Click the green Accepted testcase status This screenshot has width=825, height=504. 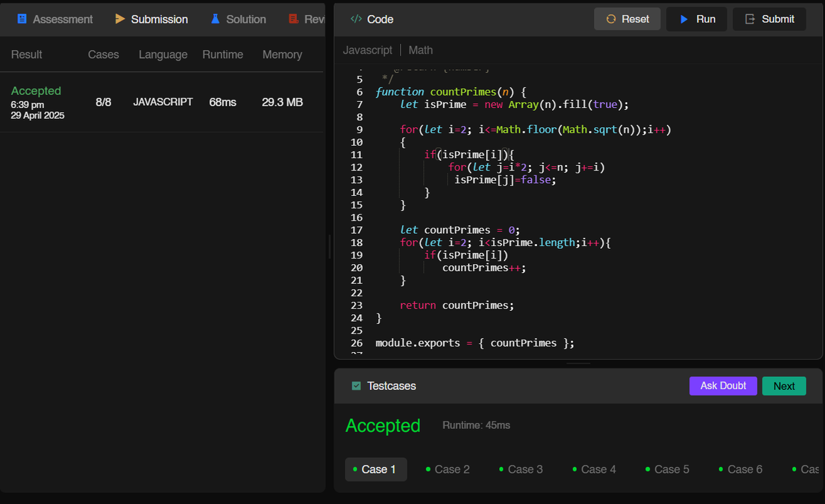pyautogui.click(x=383, y=426)
